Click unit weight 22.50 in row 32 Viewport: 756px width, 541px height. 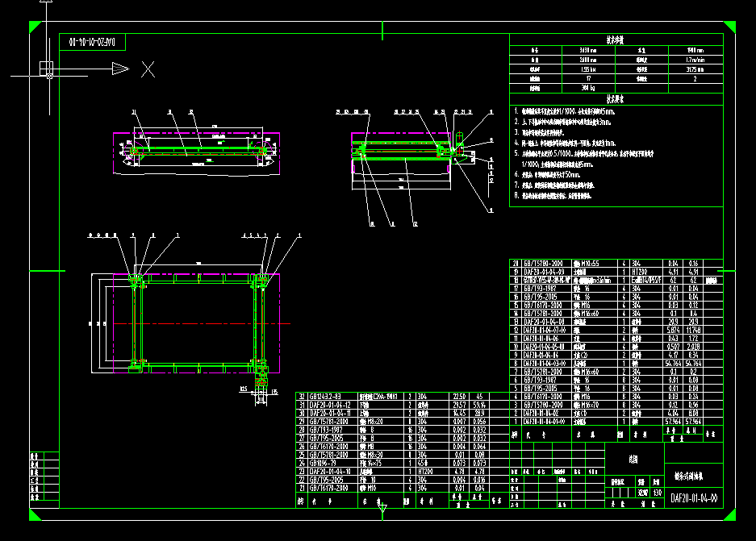[x=459, y=397]
